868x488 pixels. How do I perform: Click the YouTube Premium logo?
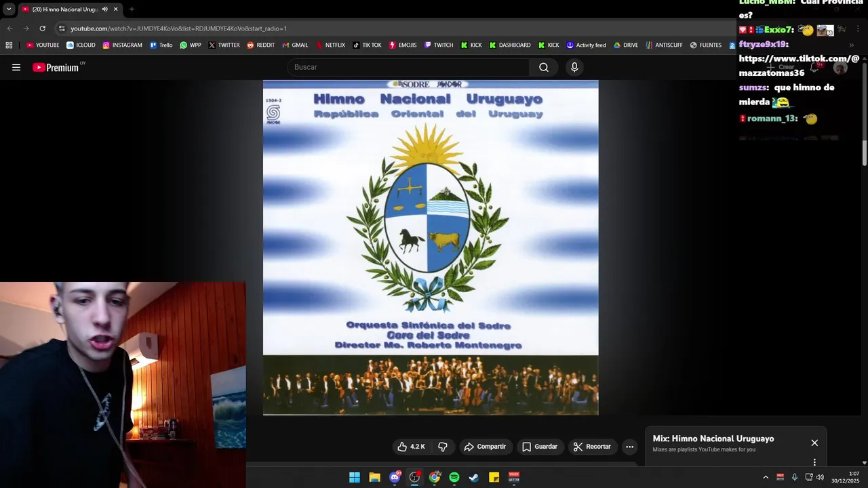tap(56, 67)
